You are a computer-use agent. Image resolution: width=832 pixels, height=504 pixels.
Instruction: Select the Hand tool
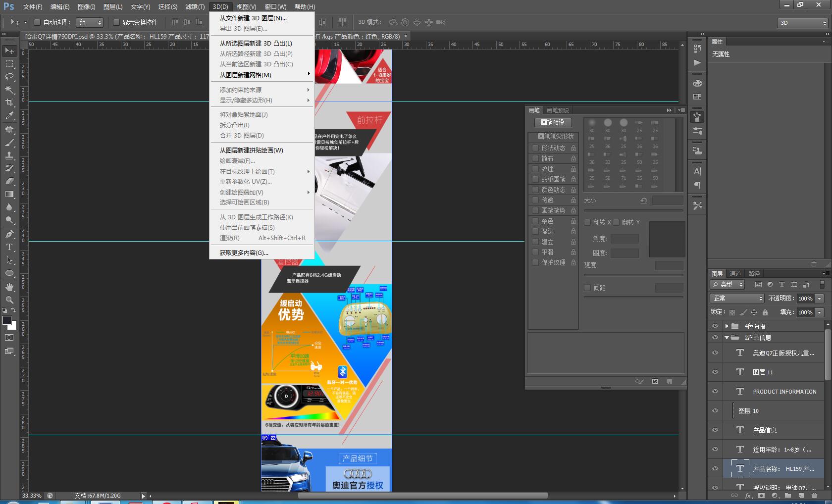pyautogui.click(x=9, y=287)
